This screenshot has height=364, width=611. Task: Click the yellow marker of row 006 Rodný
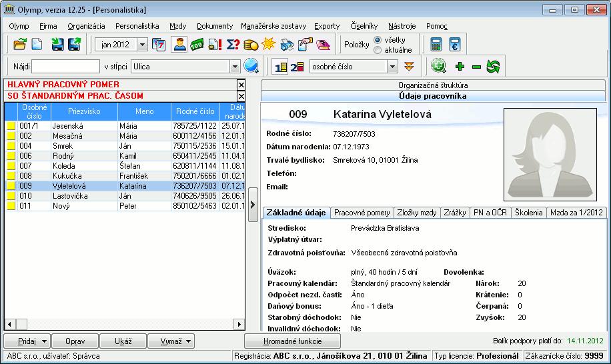tap(11, 156)
